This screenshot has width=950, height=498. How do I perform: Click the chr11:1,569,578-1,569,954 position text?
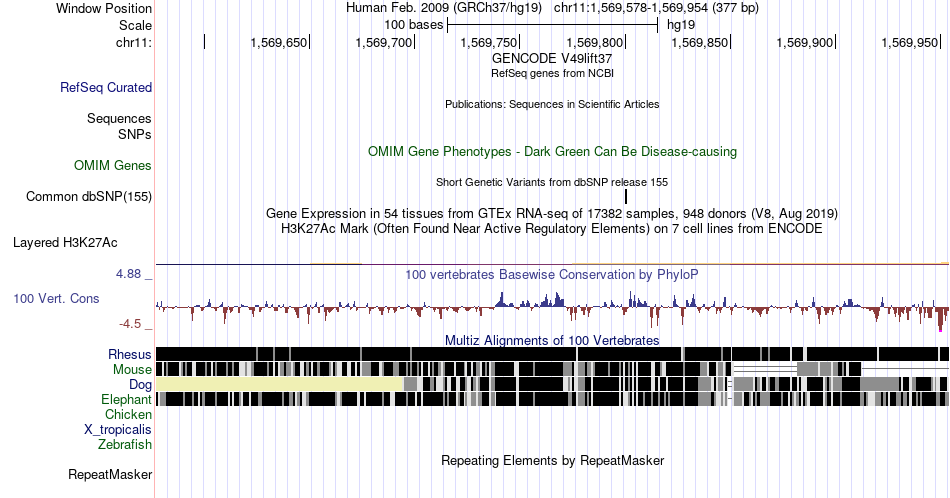[x=656, y=8]
